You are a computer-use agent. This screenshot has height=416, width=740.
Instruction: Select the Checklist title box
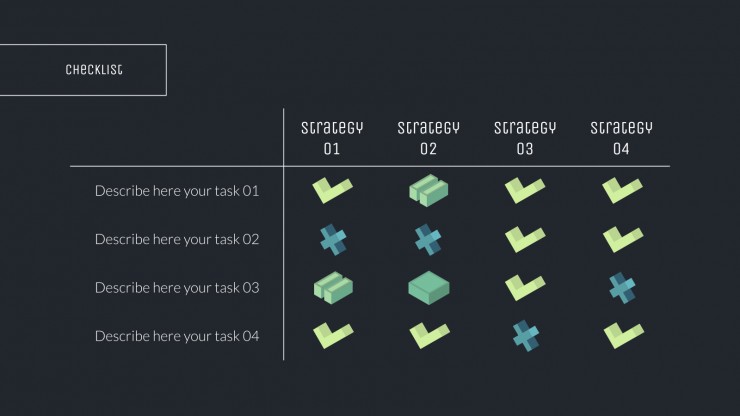pos(83,70)
